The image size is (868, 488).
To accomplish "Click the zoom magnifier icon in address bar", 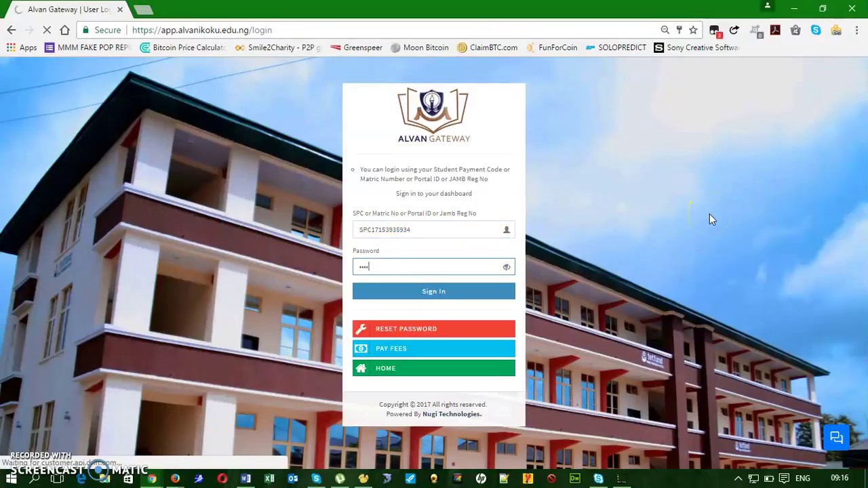I will pyautogui.click(x=665, y=30).
